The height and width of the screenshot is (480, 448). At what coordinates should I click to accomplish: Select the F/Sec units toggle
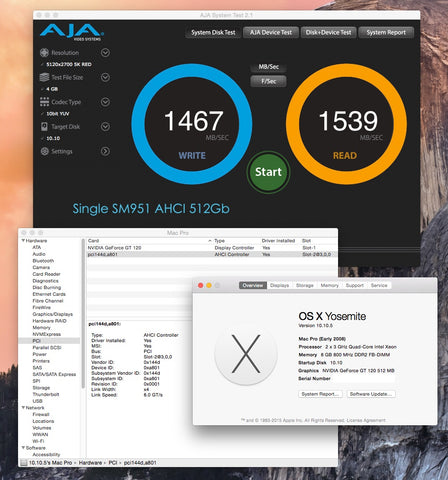269,81
